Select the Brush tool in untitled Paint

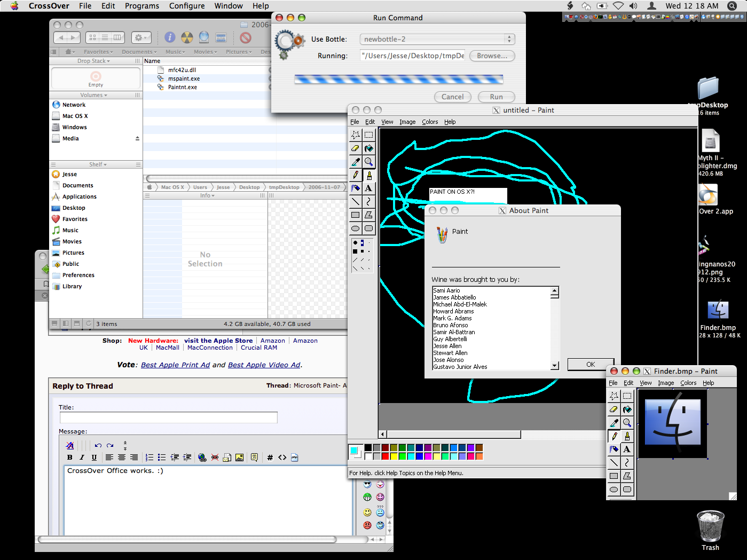pos(368,175)
